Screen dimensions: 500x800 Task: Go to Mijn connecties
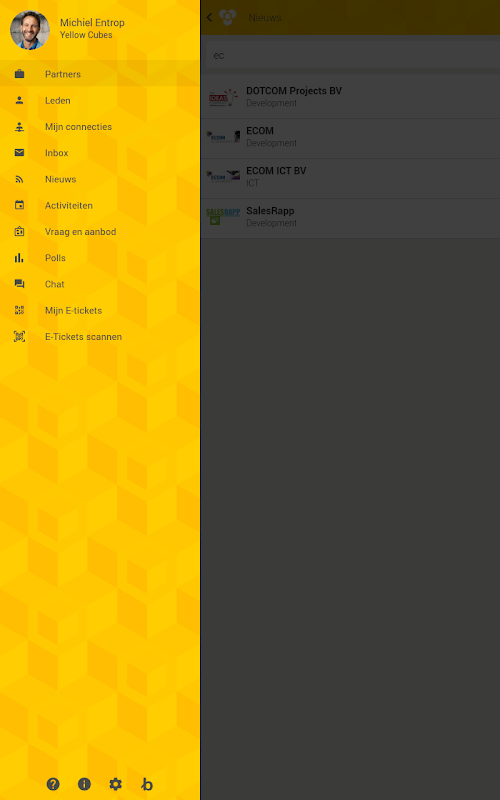pyautogui.click(x=100, y=127)
